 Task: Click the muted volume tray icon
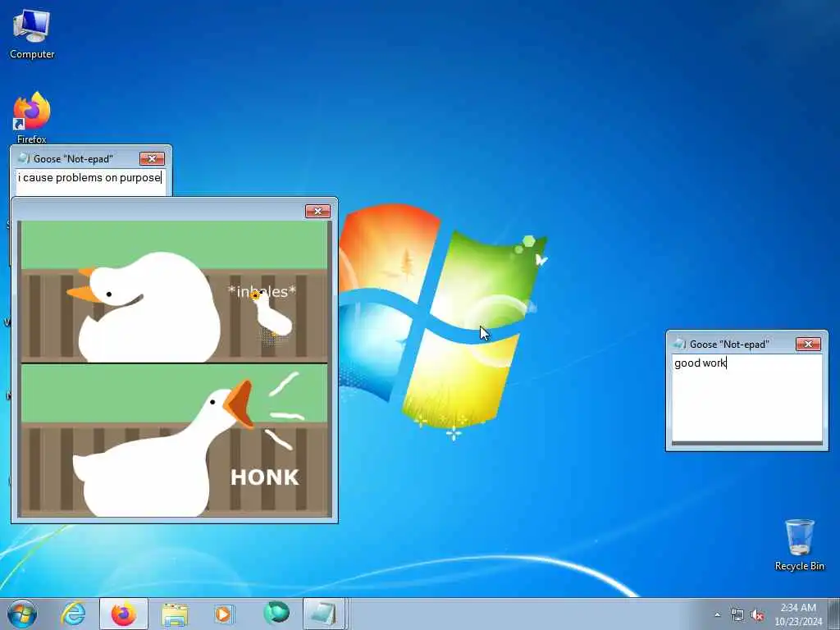point(757,615)
